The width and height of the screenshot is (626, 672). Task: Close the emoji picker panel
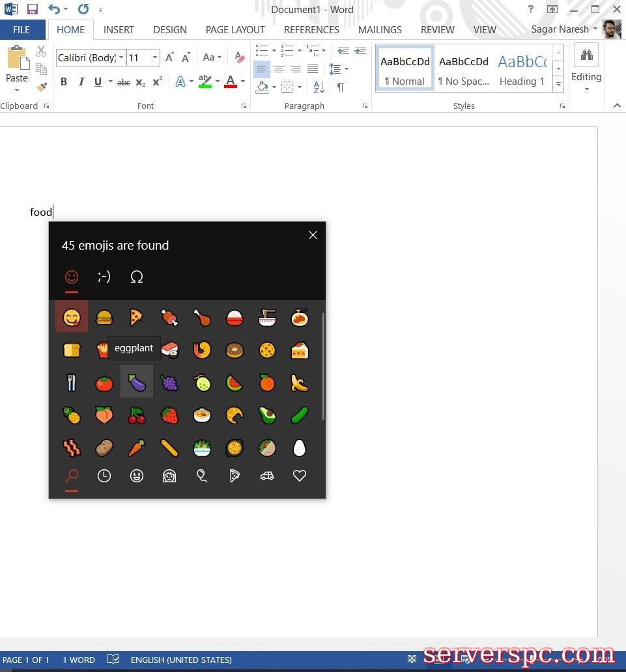coord(313,235)
